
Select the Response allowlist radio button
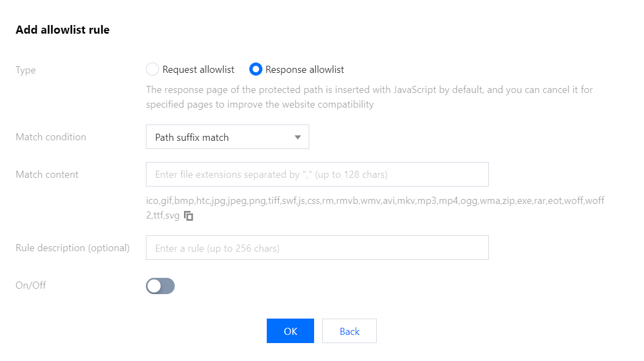coord(256,70)
